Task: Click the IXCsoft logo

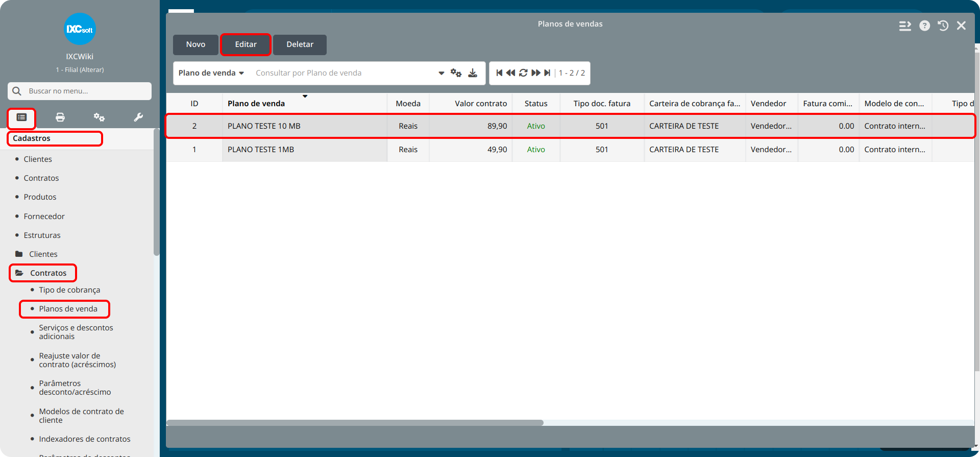Action: (80, 29)
